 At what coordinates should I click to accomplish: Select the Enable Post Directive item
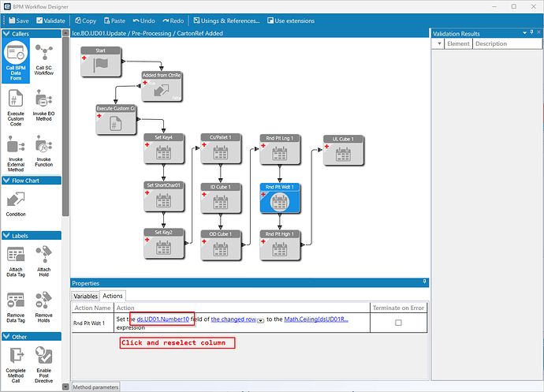pyautogui.click(x=43, y=364)
